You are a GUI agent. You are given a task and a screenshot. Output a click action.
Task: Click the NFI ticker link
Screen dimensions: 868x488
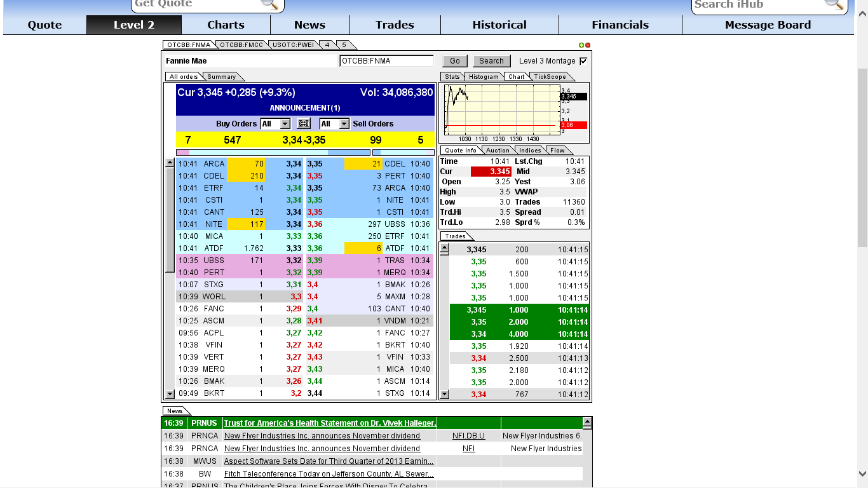468,449
